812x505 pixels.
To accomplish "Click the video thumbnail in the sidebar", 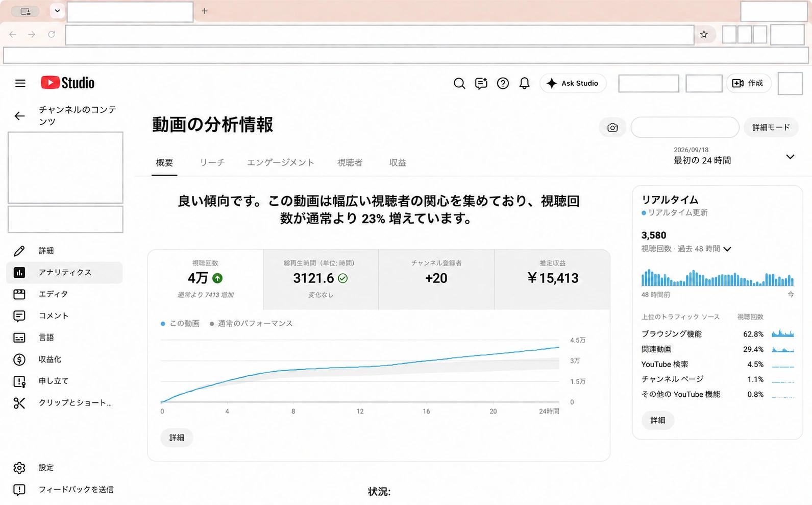I will (x=65, y=167).
